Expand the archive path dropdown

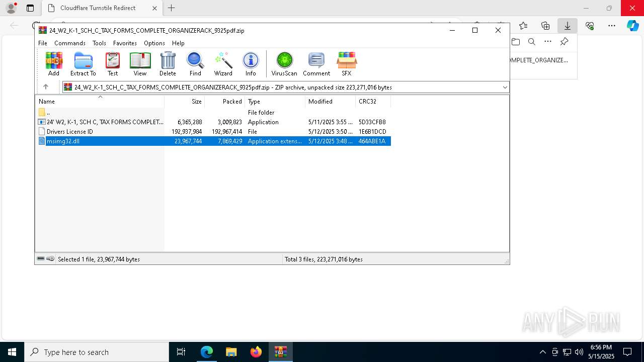[x=505, y=87]
